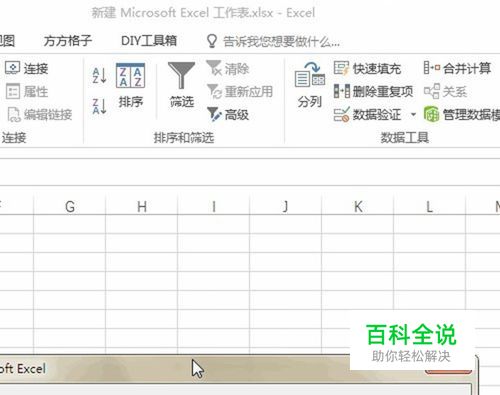Reapply the filter (重新应用)
Viewport: 500px width, 395px height.
pyautogui.click(x=240, y=91)
